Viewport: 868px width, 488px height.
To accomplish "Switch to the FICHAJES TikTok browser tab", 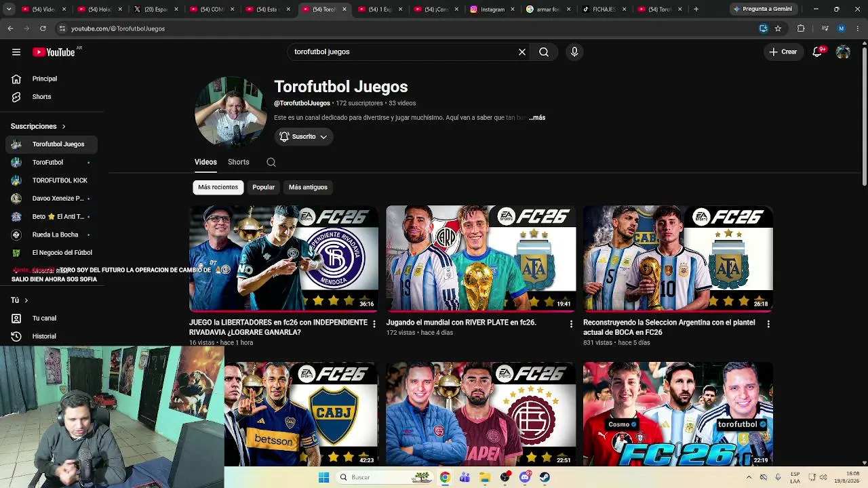I will click(x=604, y=9).
